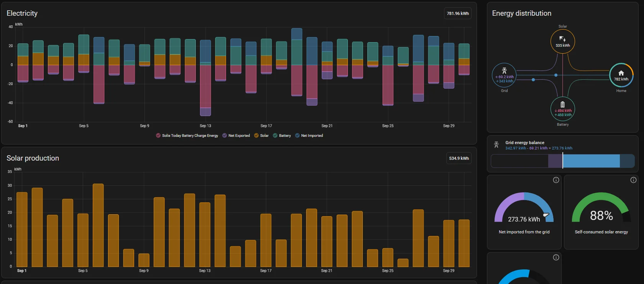
Task: Toggle the Net Imported legend series
Action: [x=309, y=136]
